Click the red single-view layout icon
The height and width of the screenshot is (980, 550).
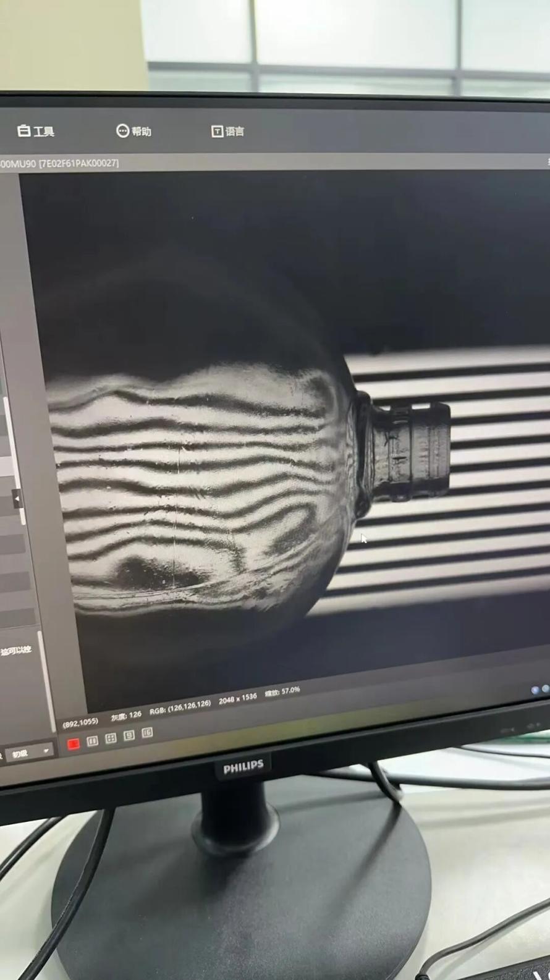coord(74,743)
